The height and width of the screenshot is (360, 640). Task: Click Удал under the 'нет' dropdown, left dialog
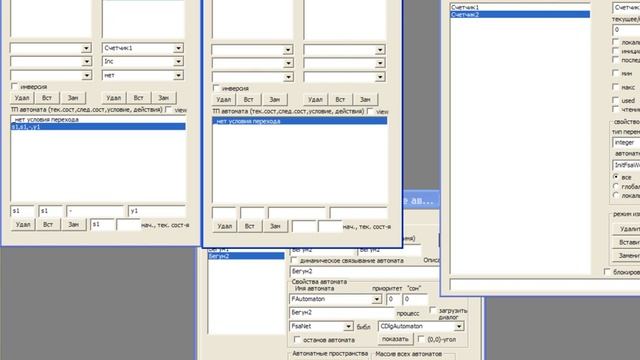pyautogui.click(x=113, y=98)
